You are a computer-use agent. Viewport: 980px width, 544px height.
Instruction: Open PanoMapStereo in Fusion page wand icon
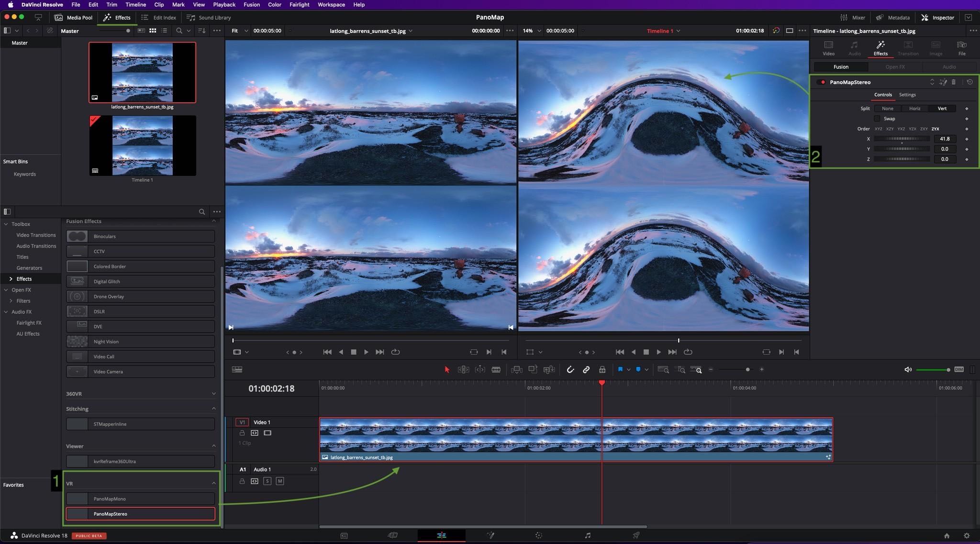(x=943, y=82)
